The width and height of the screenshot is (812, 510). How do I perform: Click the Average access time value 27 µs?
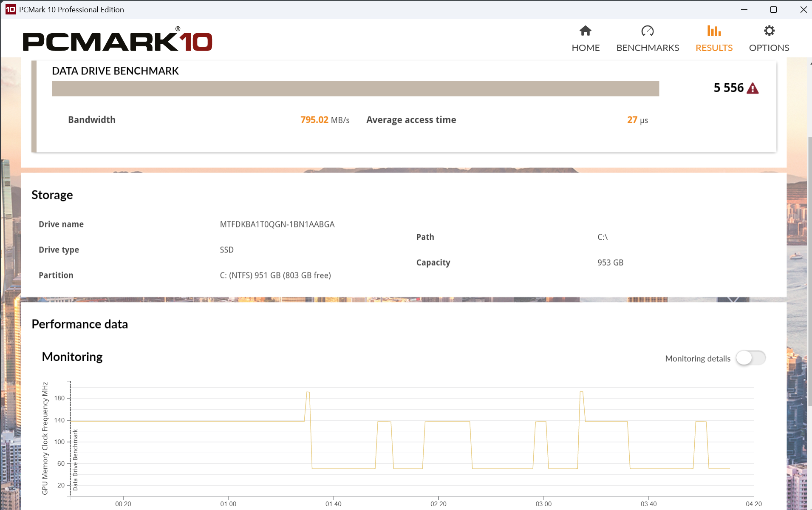tap(637, 120)
